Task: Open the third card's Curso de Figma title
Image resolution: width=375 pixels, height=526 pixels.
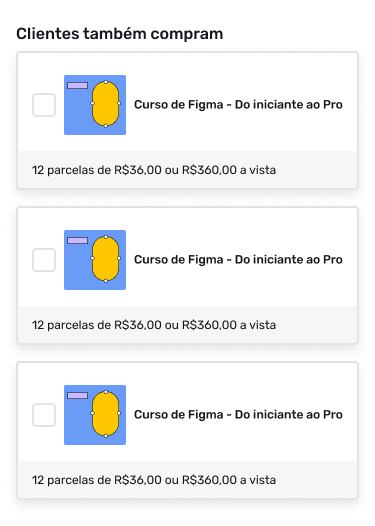Action: tap(238, 415)
